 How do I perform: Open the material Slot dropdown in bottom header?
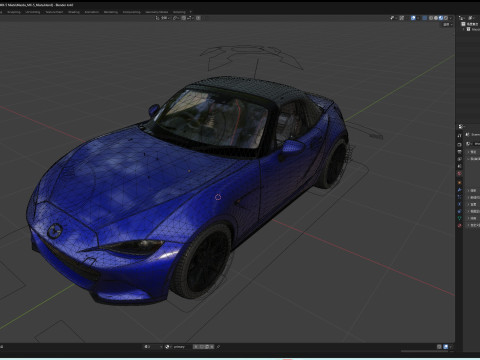pyautogui.click(x=153, y=347)
